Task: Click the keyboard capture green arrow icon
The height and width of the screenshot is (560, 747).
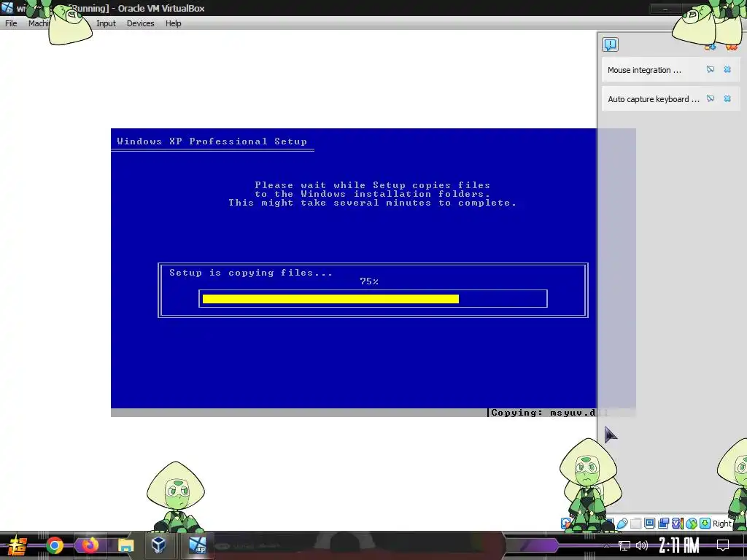Action: click(x=705, y=524)
